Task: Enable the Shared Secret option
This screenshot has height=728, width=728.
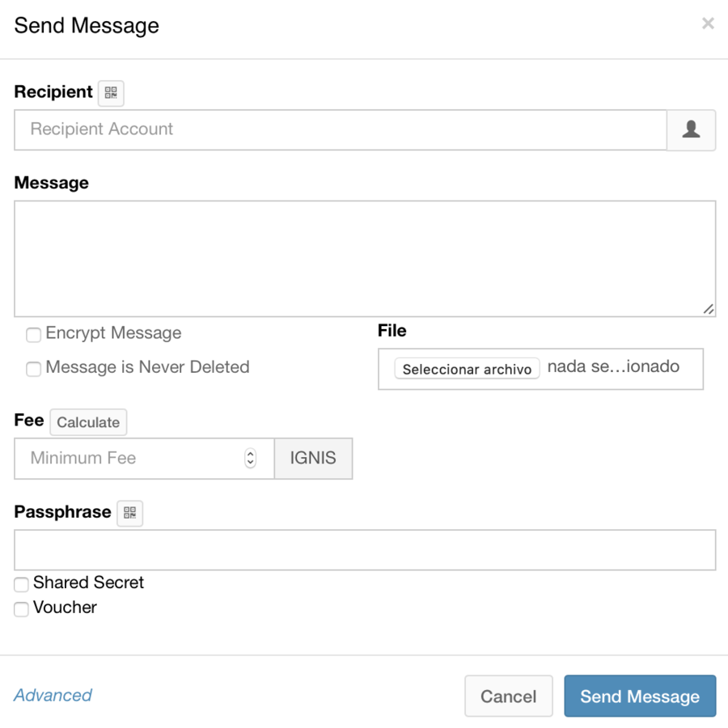Action: click(x=21, y=583)
